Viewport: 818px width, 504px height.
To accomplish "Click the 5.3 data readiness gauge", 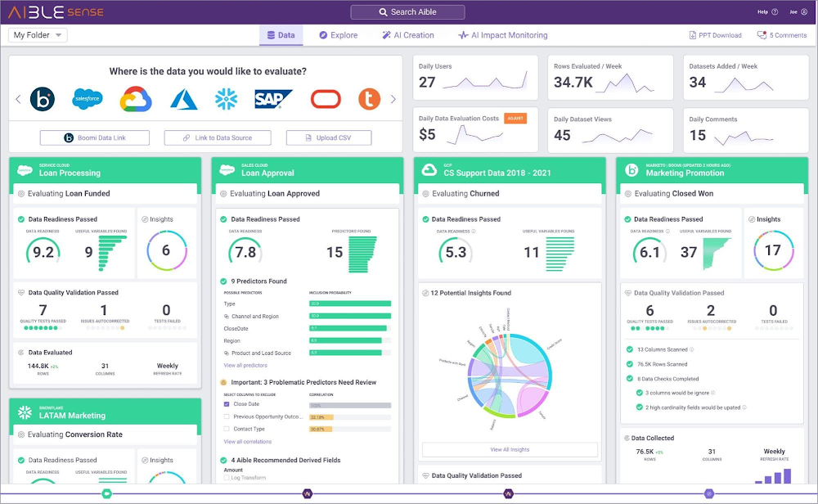I will pyautogui.click(x=456, y=252).
